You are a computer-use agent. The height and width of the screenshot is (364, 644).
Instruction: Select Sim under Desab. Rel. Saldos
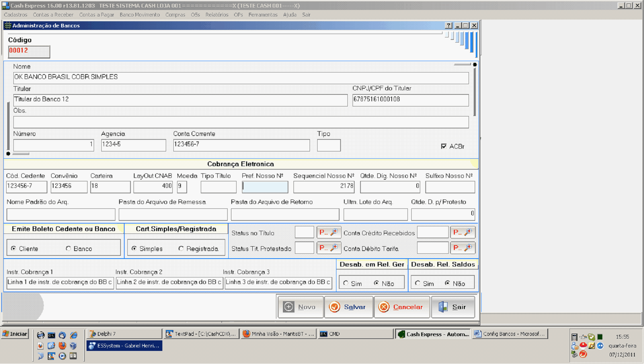(417, 283)
